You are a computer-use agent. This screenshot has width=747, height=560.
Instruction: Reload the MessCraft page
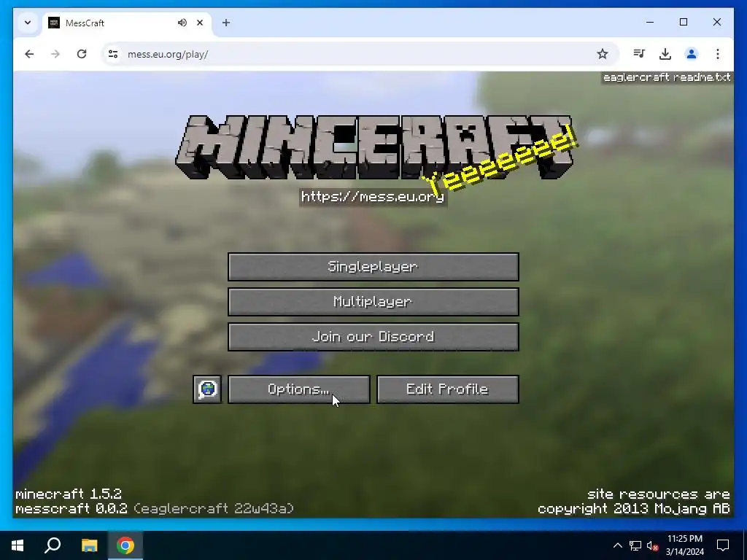(82, 54)
